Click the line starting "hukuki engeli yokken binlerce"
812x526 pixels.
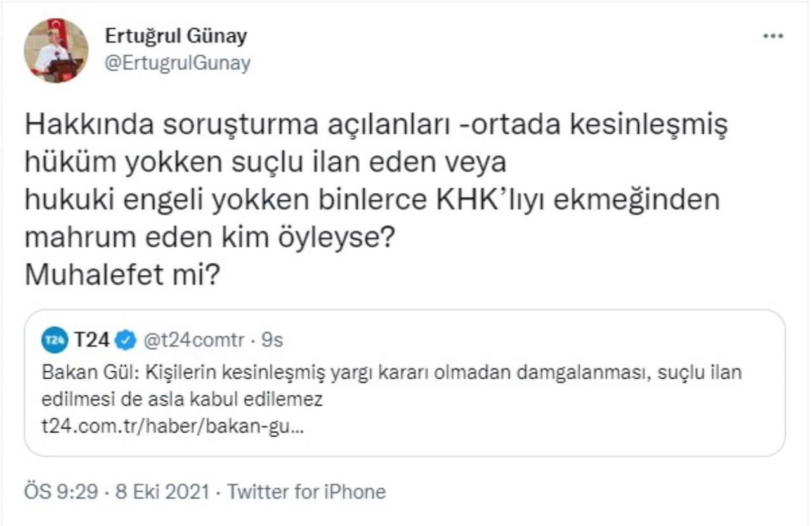tap(372, 201)
